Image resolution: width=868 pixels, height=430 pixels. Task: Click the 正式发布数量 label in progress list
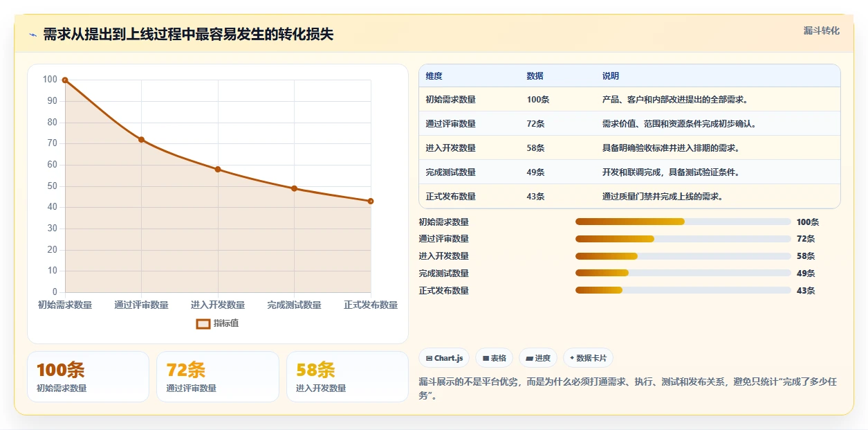point(443,291)
